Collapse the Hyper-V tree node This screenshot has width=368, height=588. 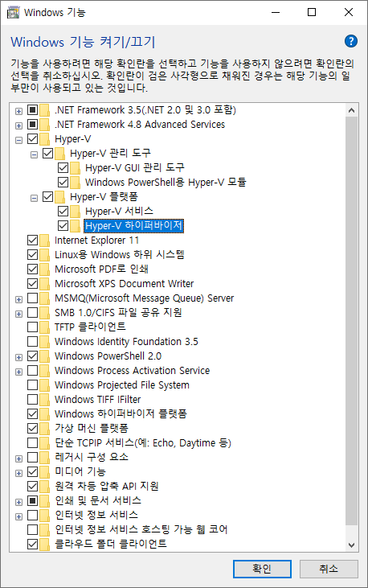click(x=18, y=140)
